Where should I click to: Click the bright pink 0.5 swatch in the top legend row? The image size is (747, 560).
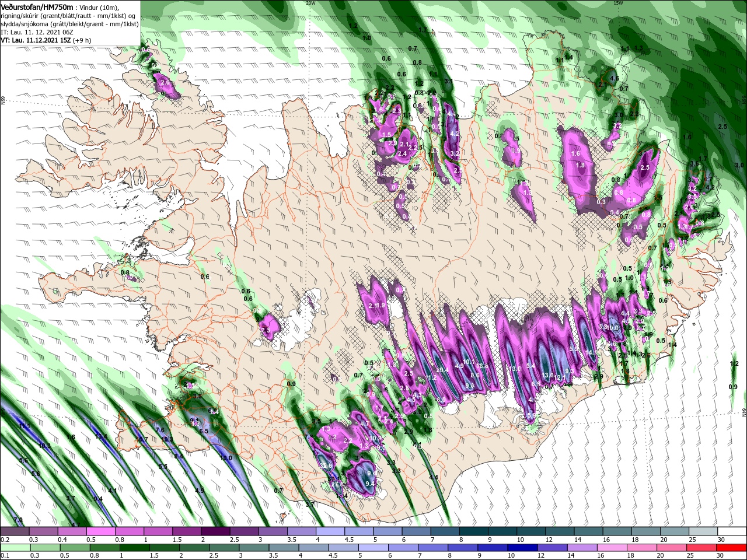coord(100,532)
